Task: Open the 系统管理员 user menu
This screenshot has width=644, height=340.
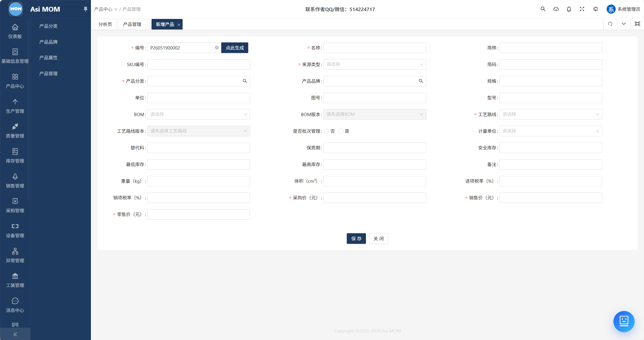Action: tap(623, 9)
